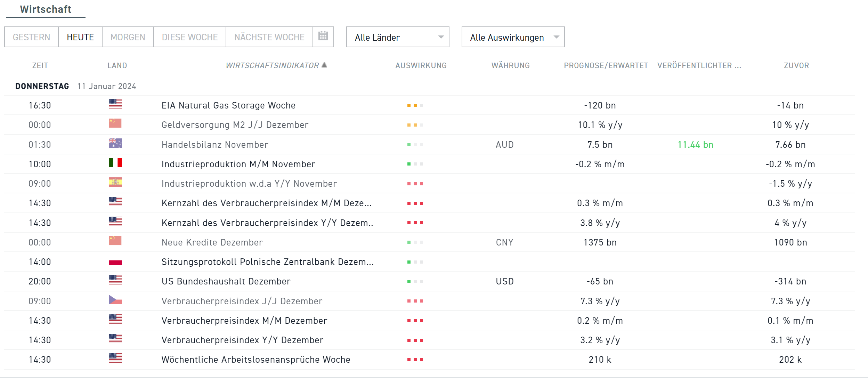Click the green 11.44 bn published value
The width and height of the screenshot is (868, 378).
[x=695, y=145]
